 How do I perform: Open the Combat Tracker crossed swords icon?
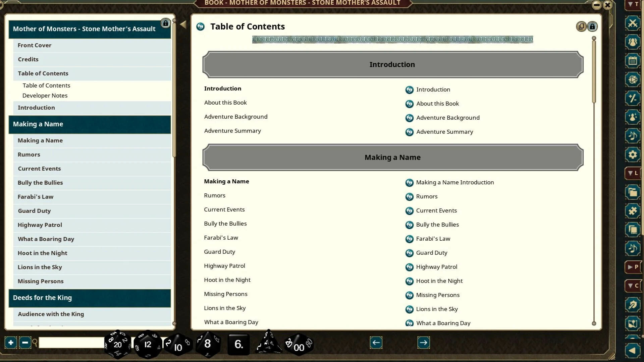pyautogui.click(x=632, y=23)
